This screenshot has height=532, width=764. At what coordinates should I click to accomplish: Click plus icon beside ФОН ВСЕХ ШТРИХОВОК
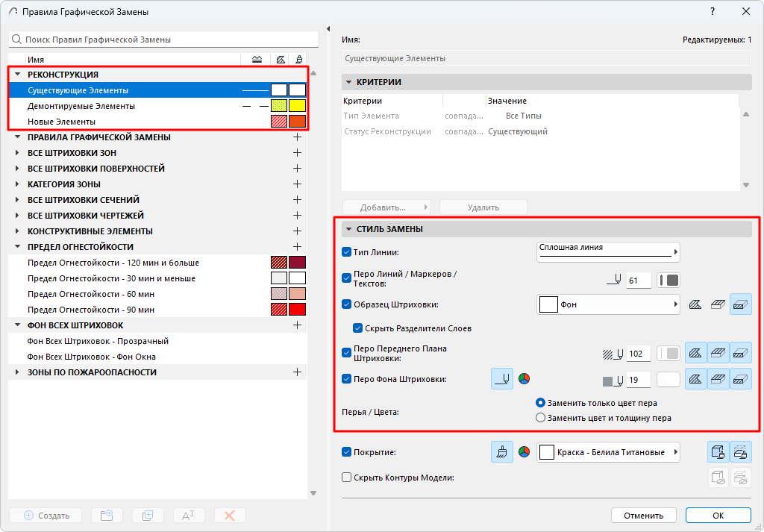click(297, 325)
